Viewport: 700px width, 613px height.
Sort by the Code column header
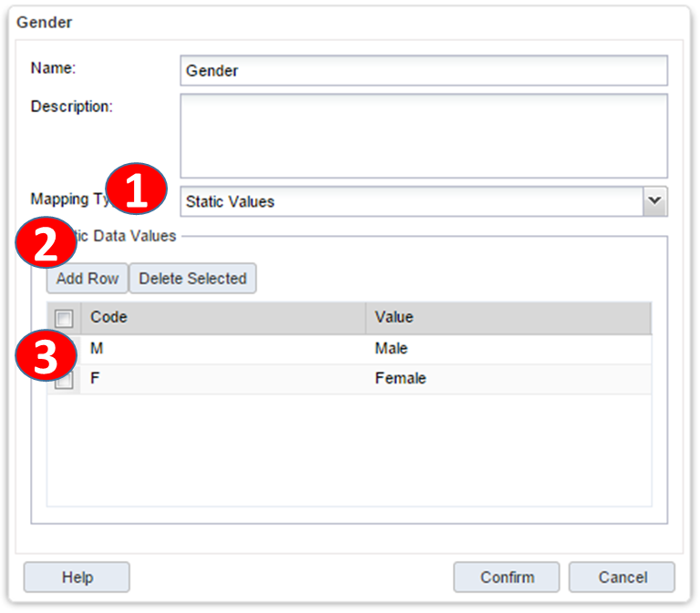tap(223, 318)
